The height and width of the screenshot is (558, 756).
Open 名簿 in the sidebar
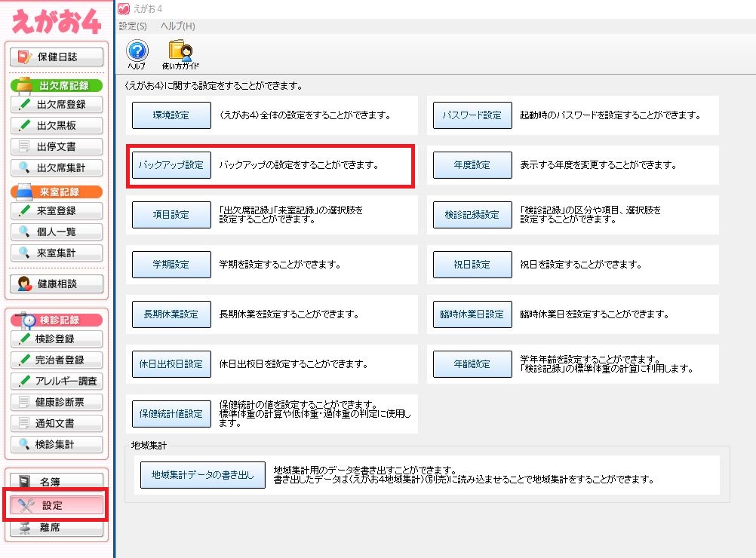57,481
